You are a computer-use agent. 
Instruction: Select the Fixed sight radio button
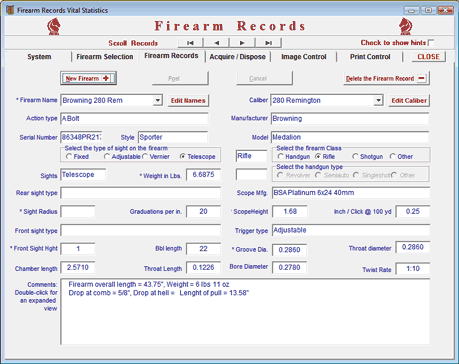(69, 156)
